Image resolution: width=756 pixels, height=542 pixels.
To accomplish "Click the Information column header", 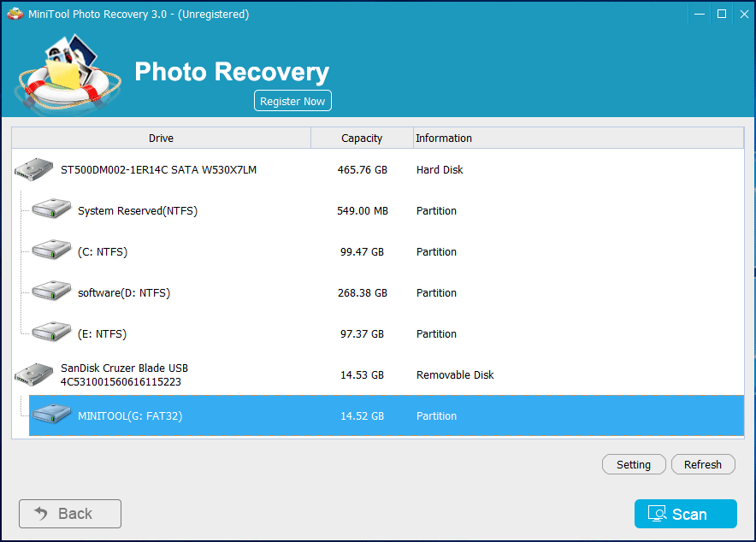I will click(x=443, y=138).
